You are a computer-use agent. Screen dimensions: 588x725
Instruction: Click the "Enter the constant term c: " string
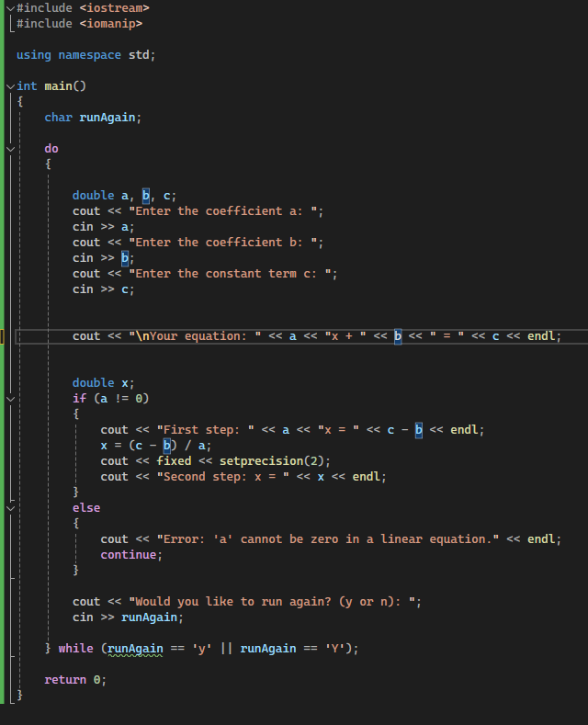coord(230,274)
